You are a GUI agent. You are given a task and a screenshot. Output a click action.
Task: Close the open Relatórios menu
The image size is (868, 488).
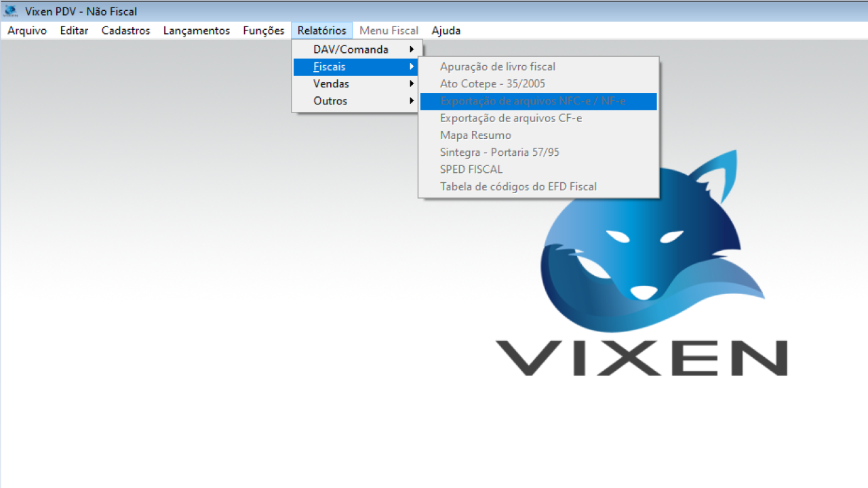(x=321, y=30)
